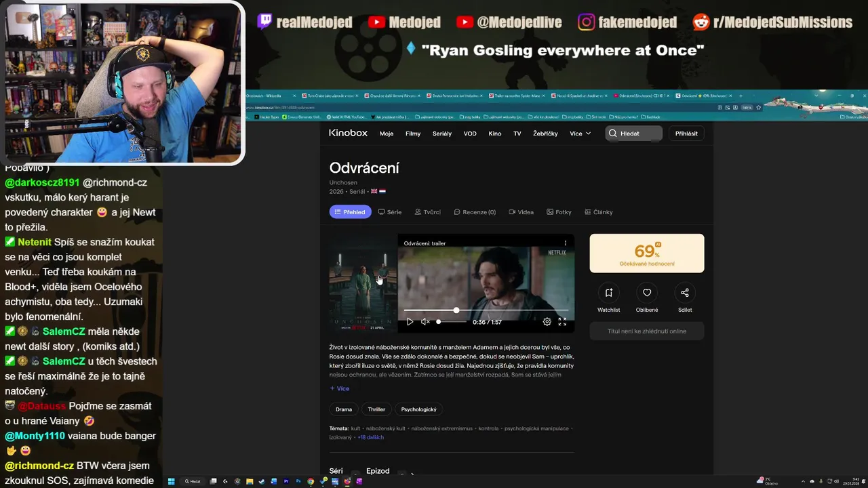This screenshot has height=488, width=868.
Task: Open Žebříčky in the top navigation
Action: coord(545,134)
